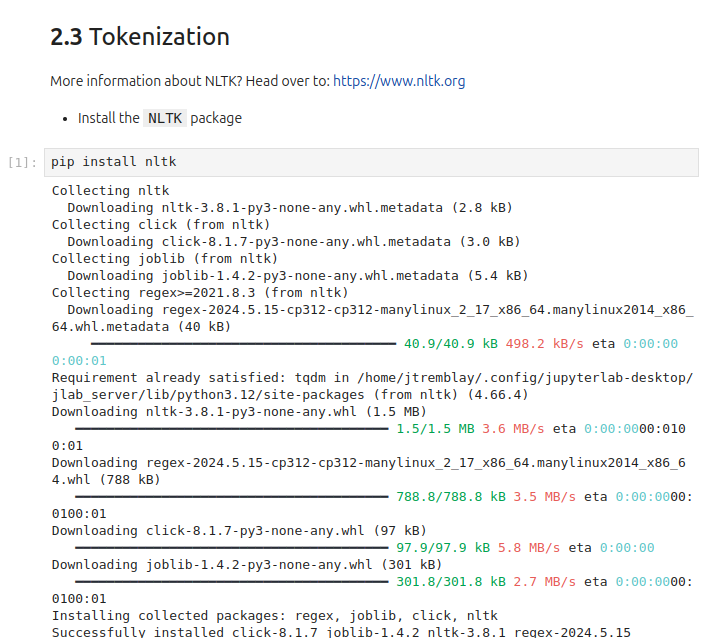Click the "Successfully installed" output line
710x638 pixels.
click(x=340, y=632)
